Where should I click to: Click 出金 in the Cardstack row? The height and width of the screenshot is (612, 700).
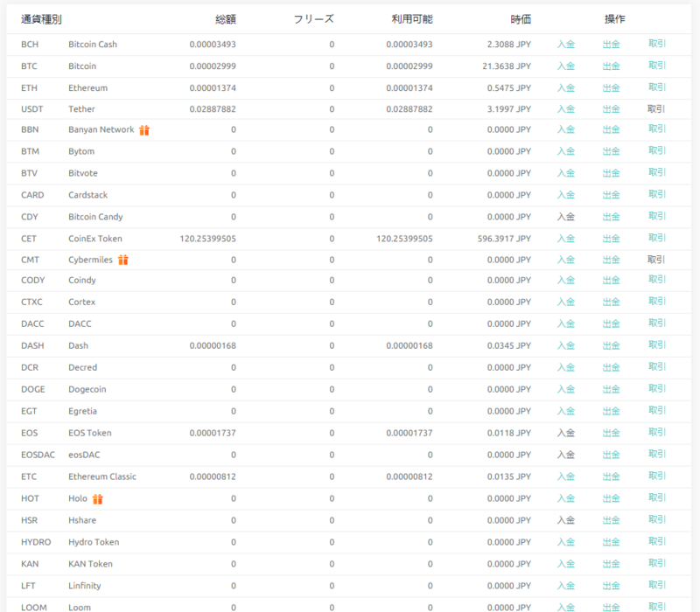click(611, 195)
